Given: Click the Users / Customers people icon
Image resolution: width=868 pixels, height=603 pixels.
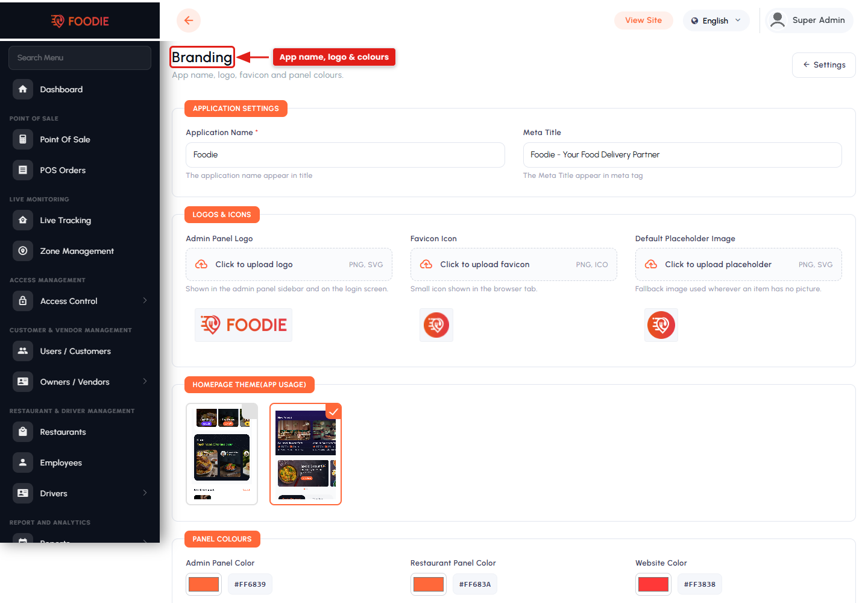Looking at the screenshot, I should (23, 351).
